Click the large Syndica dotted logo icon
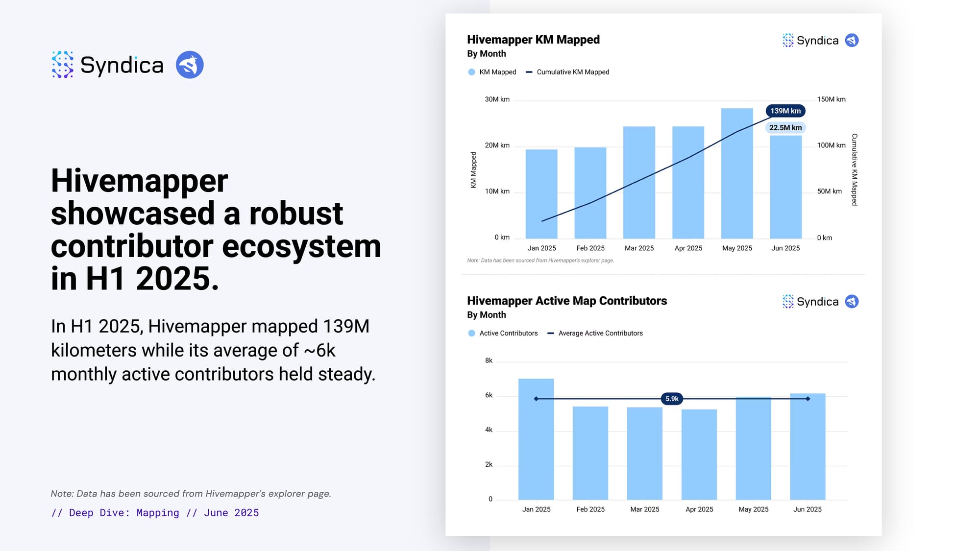Screen dimensions: 980x551 62,65
